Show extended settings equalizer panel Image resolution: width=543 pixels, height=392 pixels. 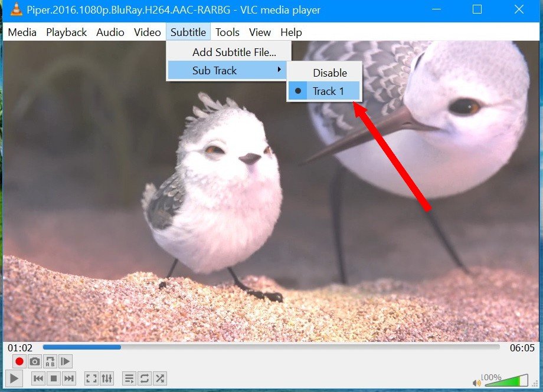(107, 378)
